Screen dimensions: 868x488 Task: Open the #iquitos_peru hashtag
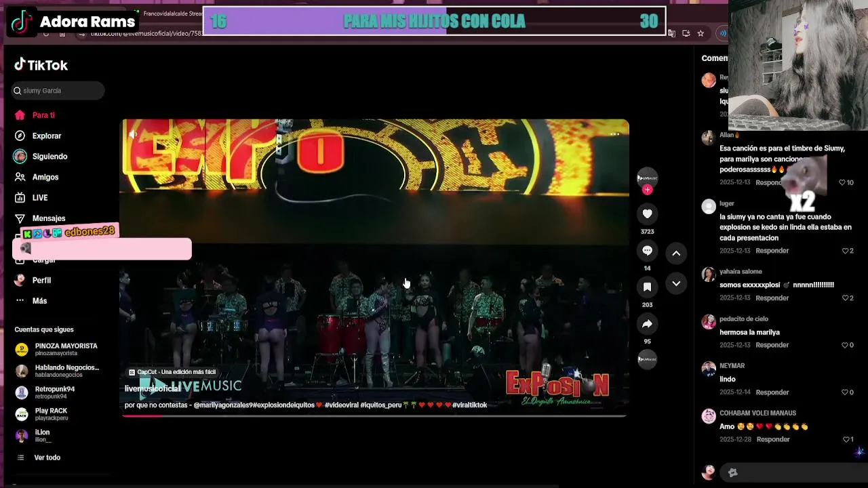coord(381,405)
